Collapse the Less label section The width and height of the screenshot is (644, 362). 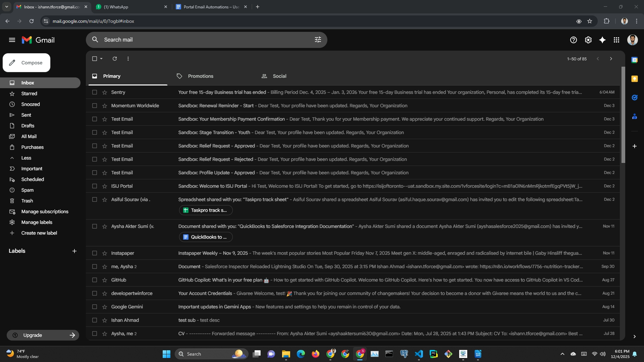(x=26, y=158)
